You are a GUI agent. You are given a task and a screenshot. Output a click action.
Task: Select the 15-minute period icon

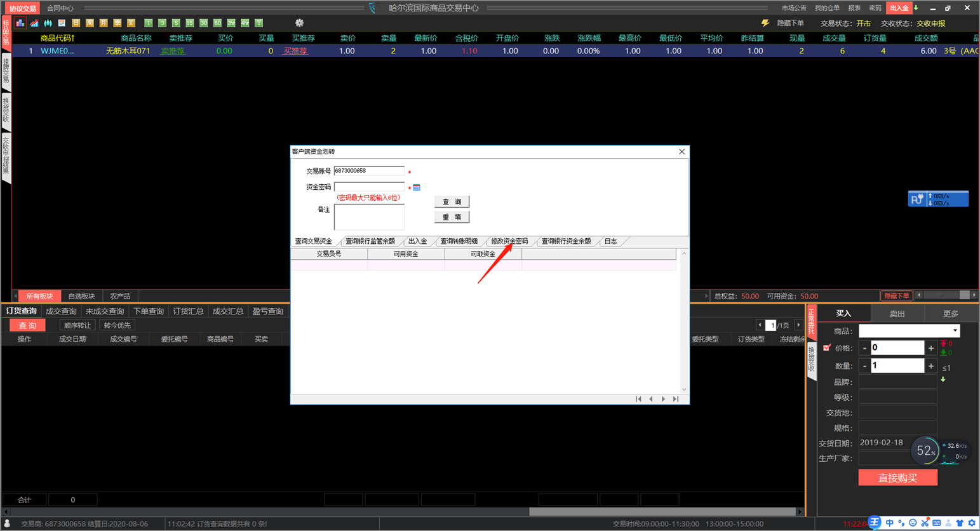(189, 23)
